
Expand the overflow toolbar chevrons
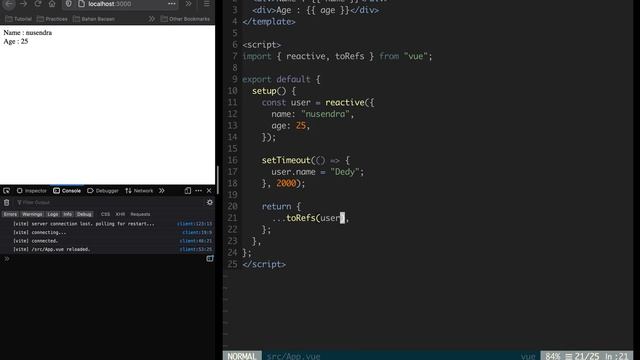[188, 4]
